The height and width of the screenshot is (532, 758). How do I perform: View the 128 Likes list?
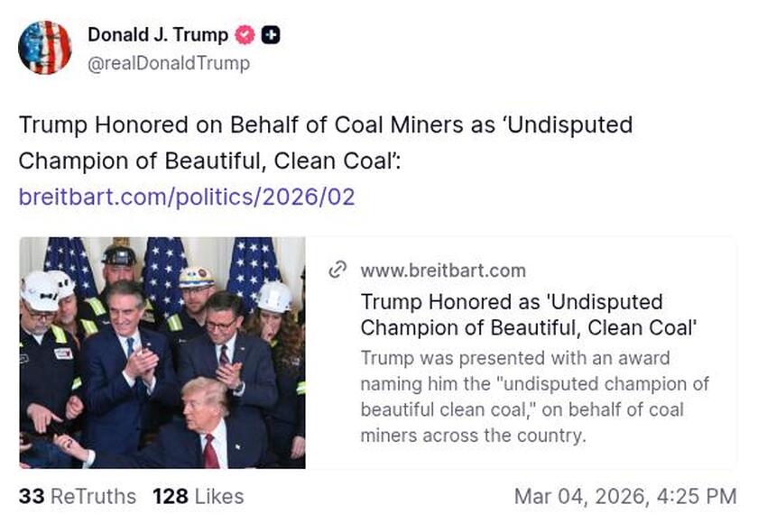[x=198, y=497]
